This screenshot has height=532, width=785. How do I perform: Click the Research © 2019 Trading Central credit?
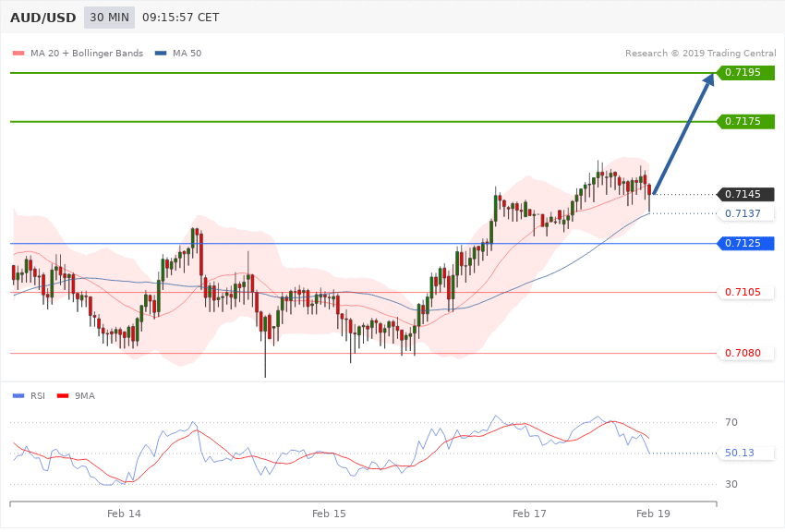(x=700, y=54)
